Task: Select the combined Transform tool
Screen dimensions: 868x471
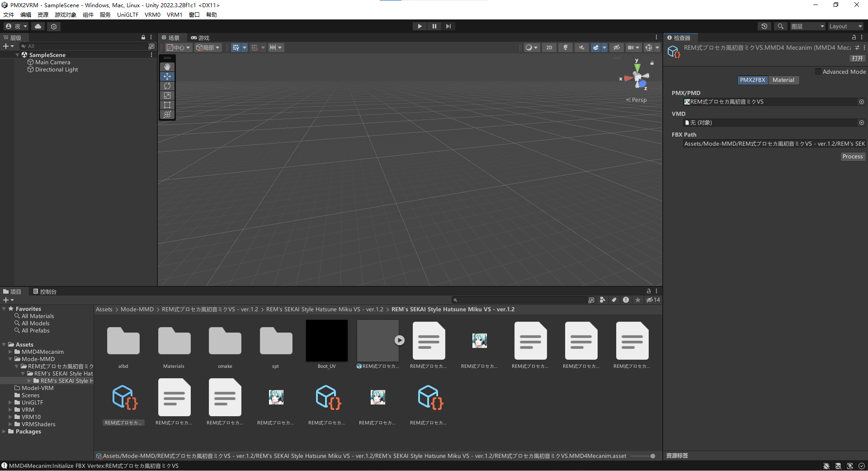Action: pos(167,114)
